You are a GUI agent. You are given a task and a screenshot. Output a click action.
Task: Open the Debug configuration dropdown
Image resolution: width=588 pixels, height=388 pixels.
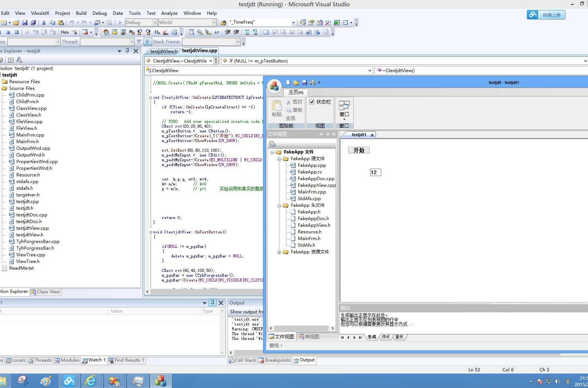(x=155, y=23)
